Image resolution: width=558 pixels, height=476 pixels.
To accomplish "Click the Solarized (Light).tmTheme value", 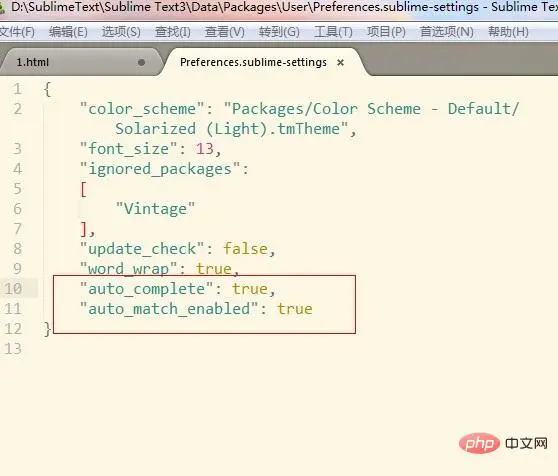I will 231,129.
